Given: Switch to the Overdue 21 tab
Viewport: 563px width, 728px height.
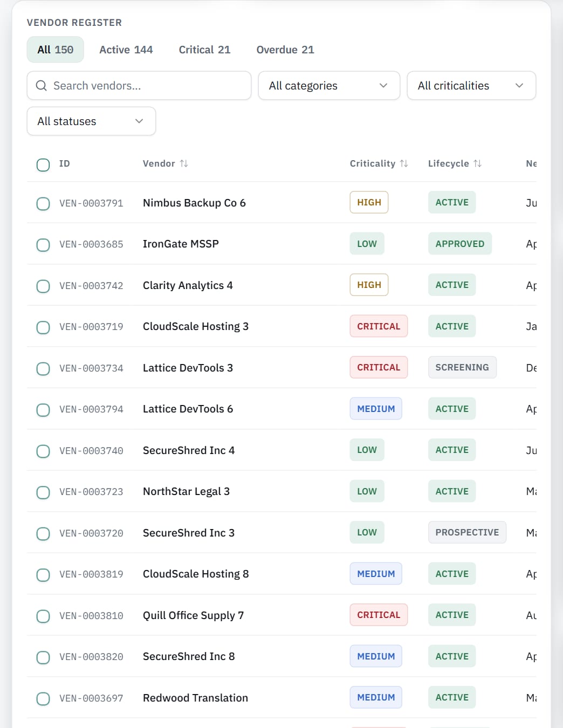Looking at the screenshot, I should 285,50.
